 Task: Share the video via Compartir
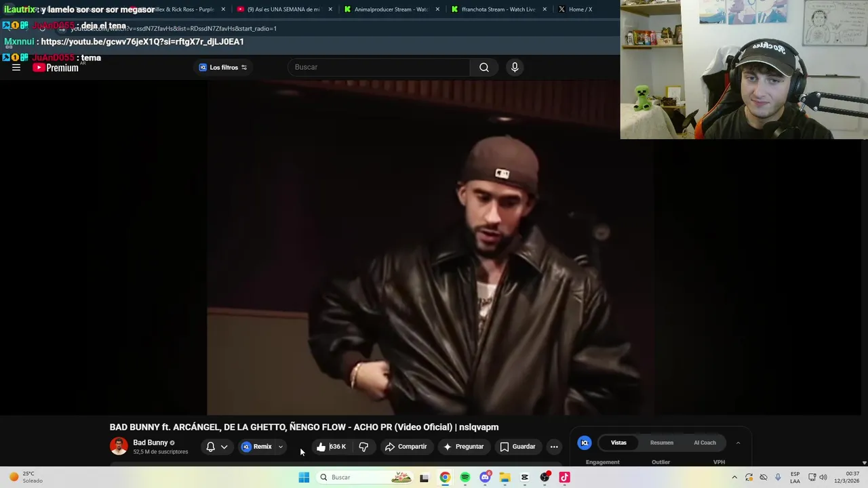[x=406, y=447]
